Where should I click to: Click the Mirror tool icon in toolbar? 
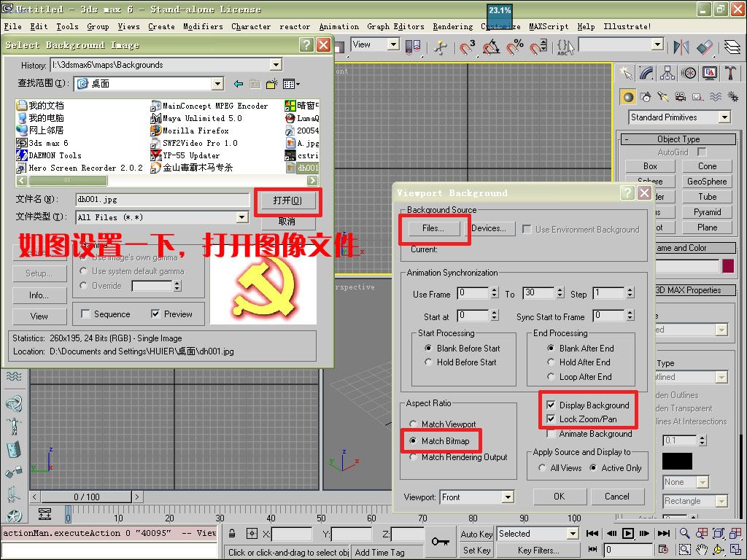681,47
